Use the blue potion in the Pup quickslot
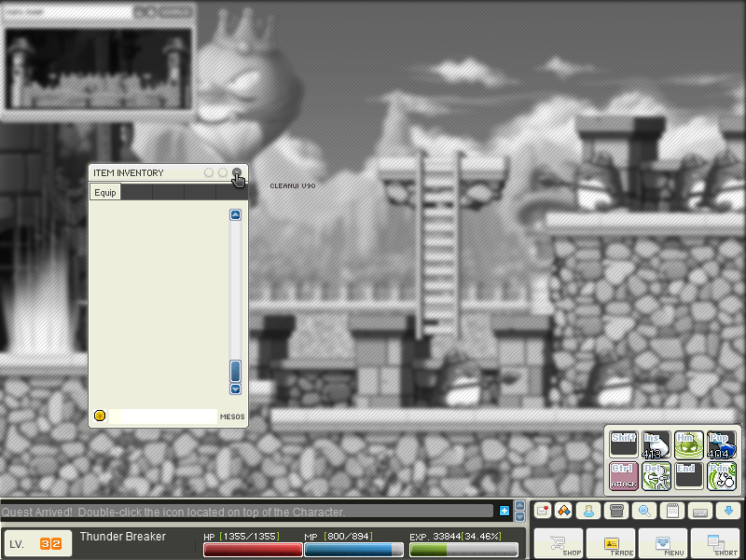The height and width of the screenshot is (560, 746). coord(721,444)
